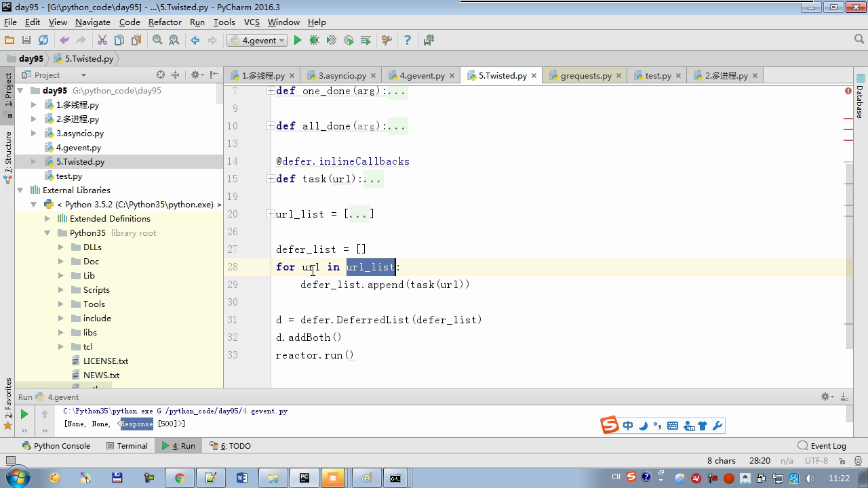This screenshot has width=868, height=488.
Task: Run the 4.gevent configuration with green play icon
Action: pos(297,41)
